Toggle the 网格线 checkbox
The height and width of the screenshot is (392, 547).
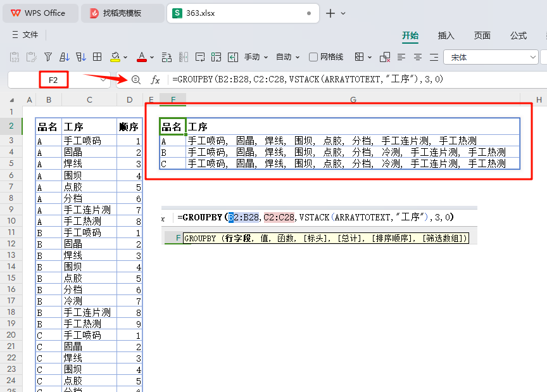(313, 57)
